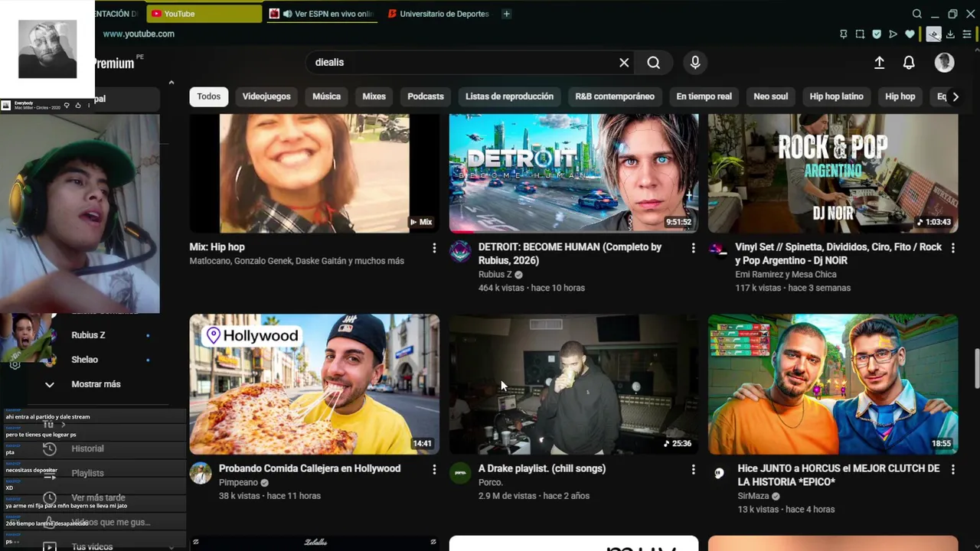Select the R&B contemporáneo chip
The image size is (980, 551).
[615, 96]
